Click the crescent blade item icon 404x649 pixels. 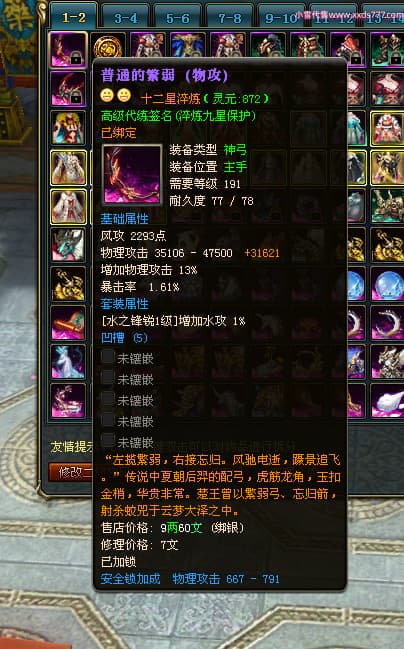[x=387, y=323]
